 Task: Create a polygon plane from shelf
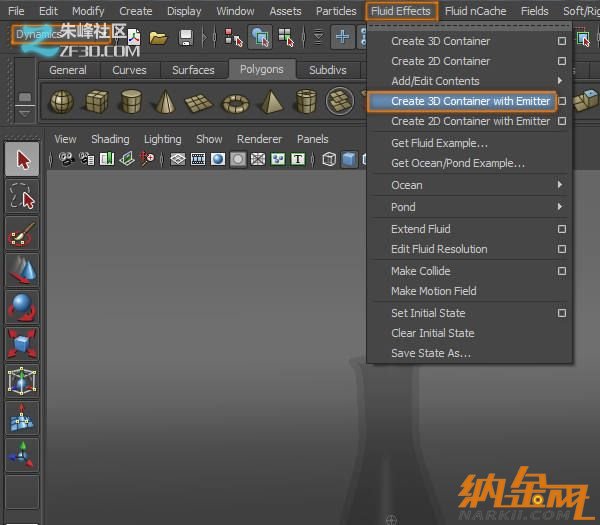click(x=199, y=103)
